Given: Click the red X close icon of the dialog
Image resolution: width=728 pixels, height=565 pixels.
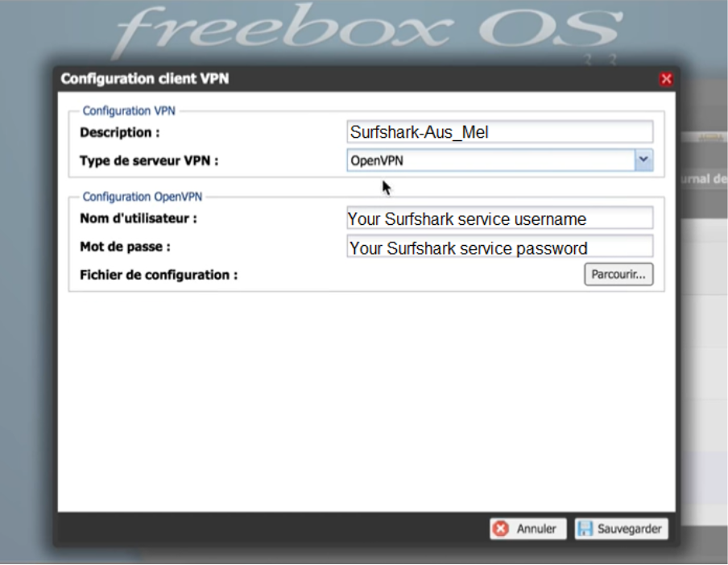Looking at the screenshot, I should (666, 78).
